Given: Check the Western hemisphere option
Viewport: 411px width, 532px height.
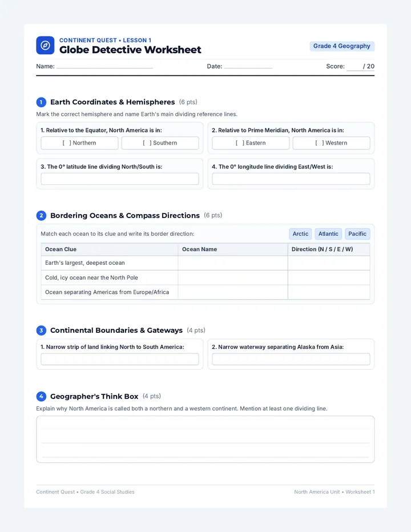Looking at the screenshot, I should pos(331,143).
